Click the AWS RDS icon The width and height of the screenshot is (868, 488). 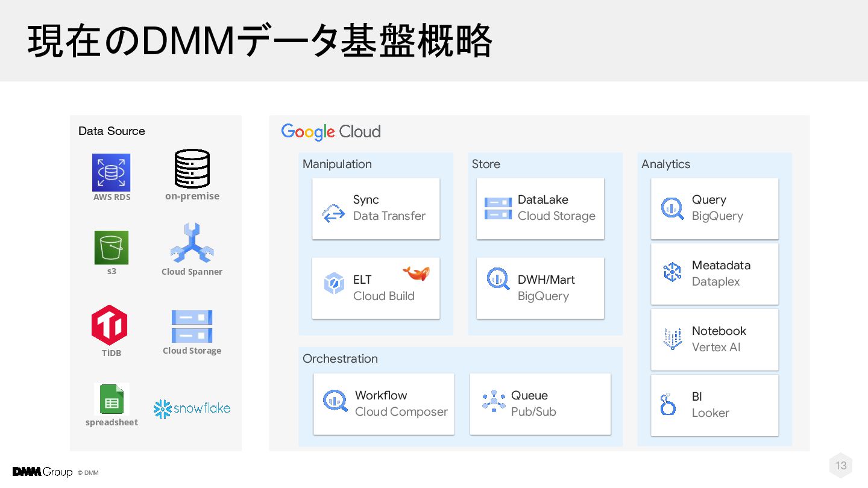(111, 172)
